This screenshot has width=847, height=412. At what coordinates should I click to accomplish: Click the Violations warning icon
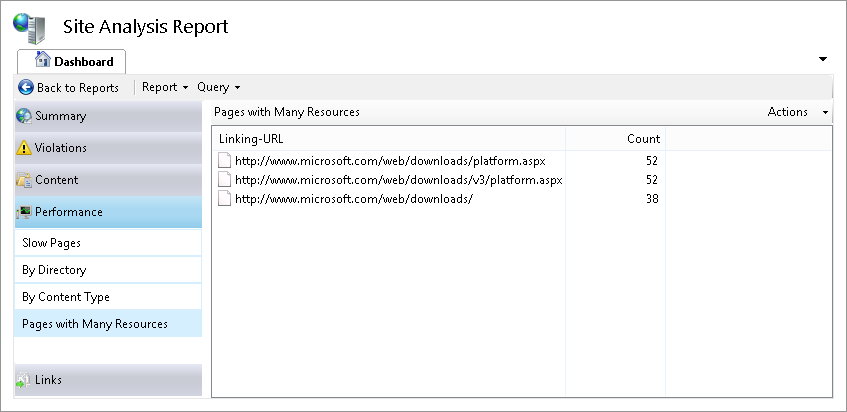click(24, 148)
